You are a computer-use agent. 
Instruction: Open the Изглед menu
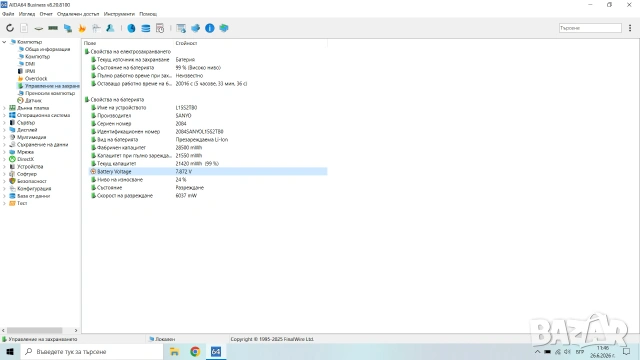[x=27, y=14]
